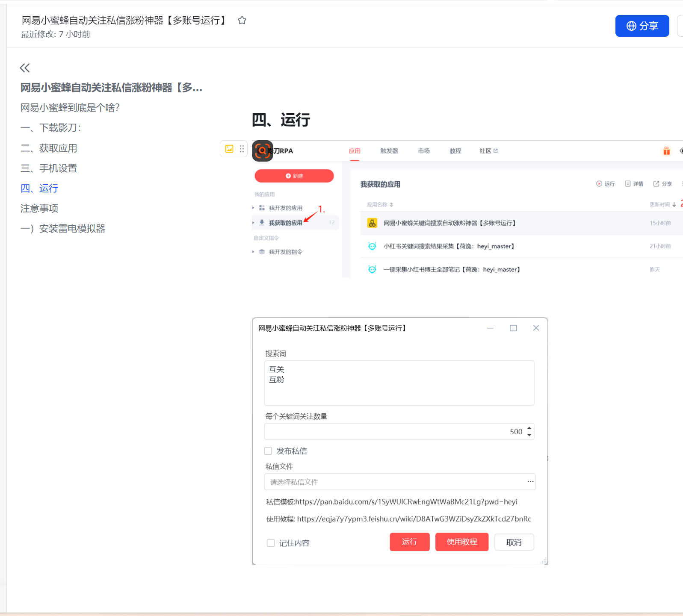
Task: Expand 我获取的应用 tree node
Action: click(x=253, y=223)
